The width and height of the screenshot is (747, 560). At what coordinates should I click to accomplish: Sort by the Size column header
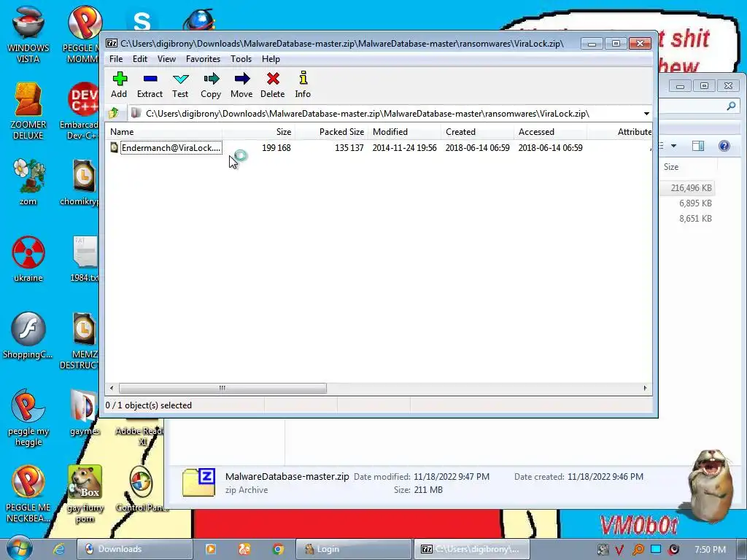(259, 132)
